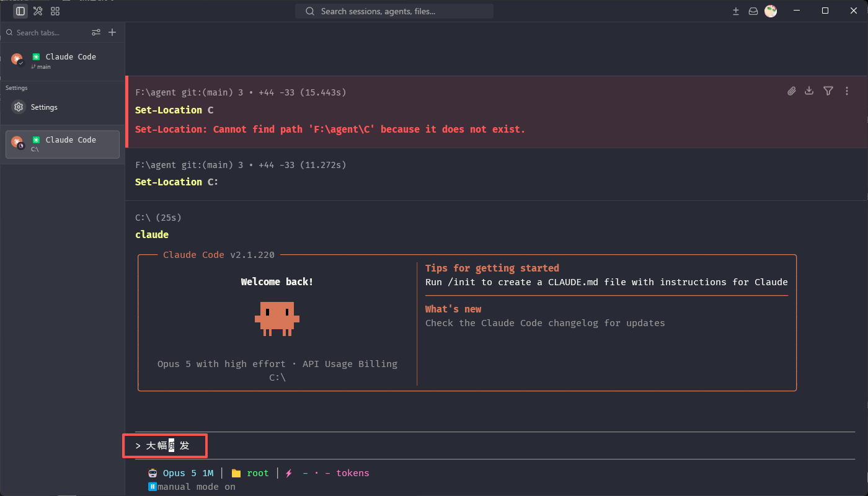This screenshot has height=496, width=868.
Task: Click the "Run /init to create a CLAUDE.md" tip
Action: (606, 282)
